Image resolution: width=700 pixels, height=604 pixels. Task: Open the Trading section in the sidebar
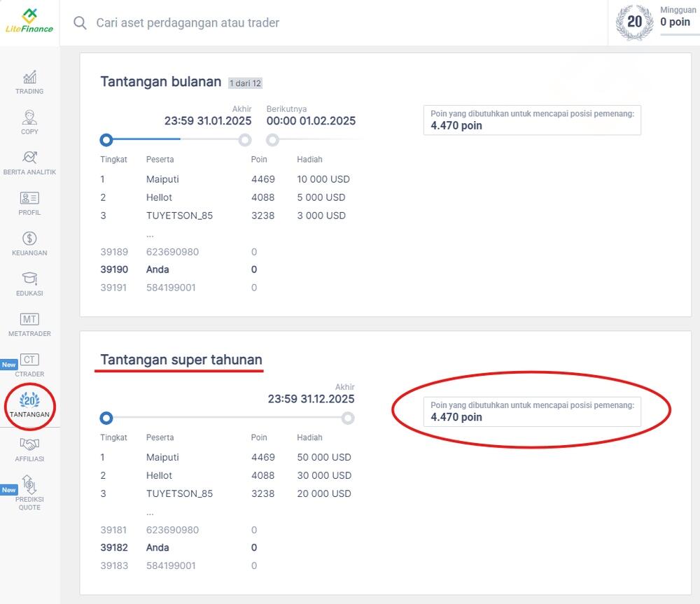pos(29,80)
